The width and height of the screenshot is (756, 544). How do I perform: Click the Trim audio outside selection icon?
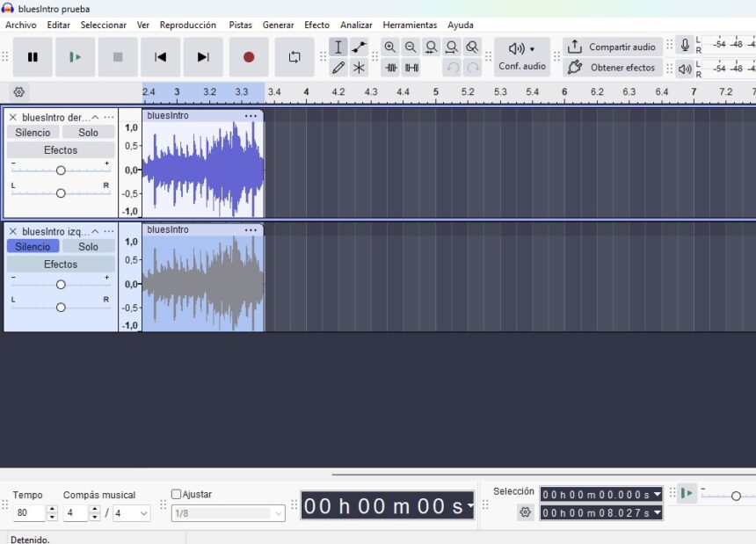click(x=391, y=68)
